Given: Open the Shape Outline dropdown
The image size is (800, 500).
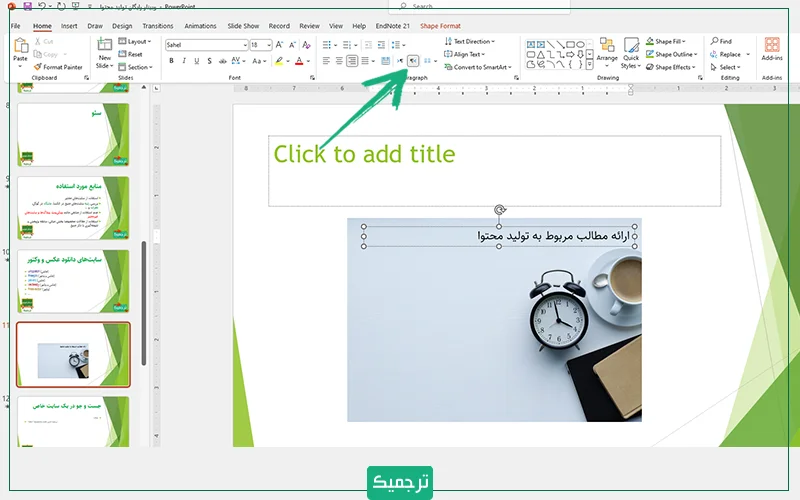Looking at the screenshot, I should click(x=671, y=54).
